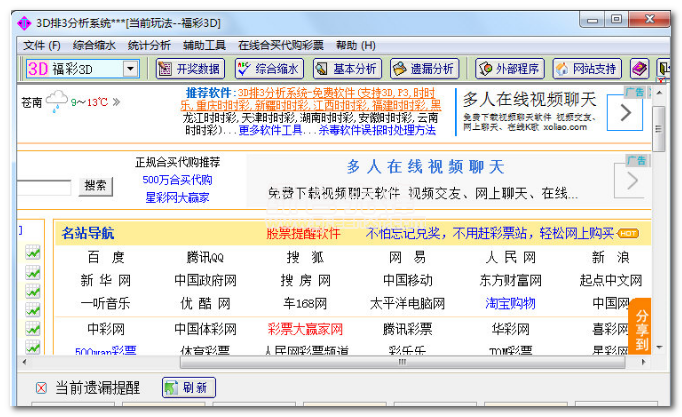The image size is (682, 417).
Task: Open the 淘宝购物 link
Action: click(511, 304)
